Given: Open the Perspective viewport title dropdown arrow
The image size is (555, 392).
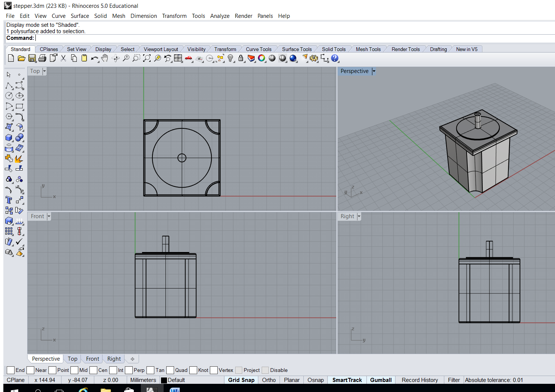Looking at the screenshot, I should click(374, 71).
